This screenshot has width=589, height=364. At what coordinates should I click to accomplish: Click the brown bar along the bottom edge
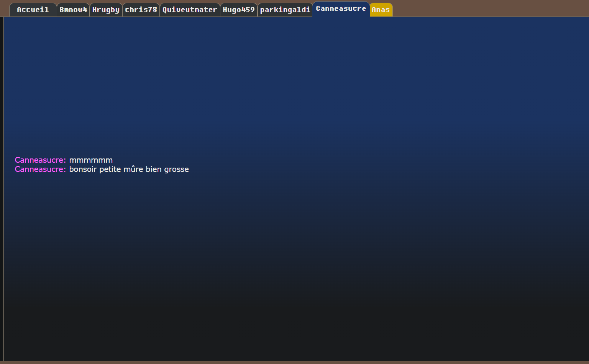[294, 362]
